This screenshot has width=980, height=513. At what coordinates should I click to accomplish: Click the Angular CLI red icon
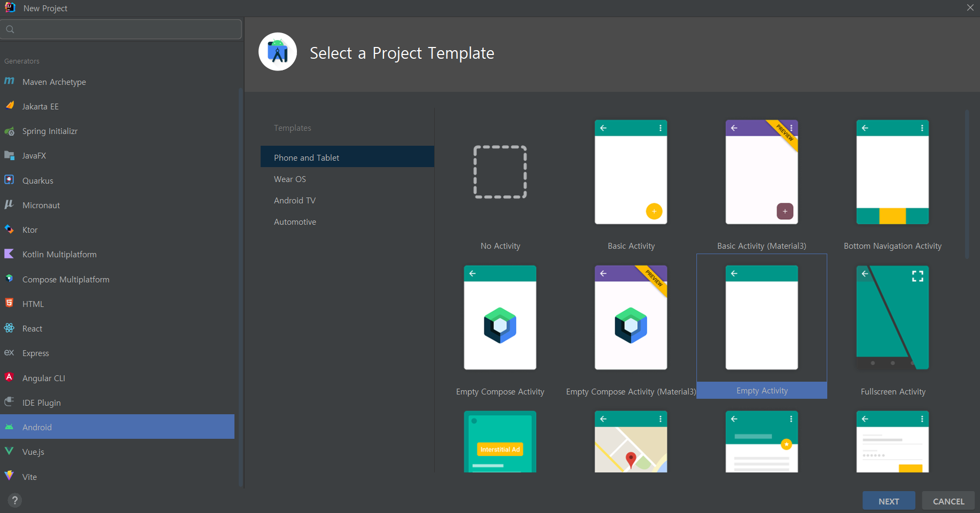tap(9, 377)
